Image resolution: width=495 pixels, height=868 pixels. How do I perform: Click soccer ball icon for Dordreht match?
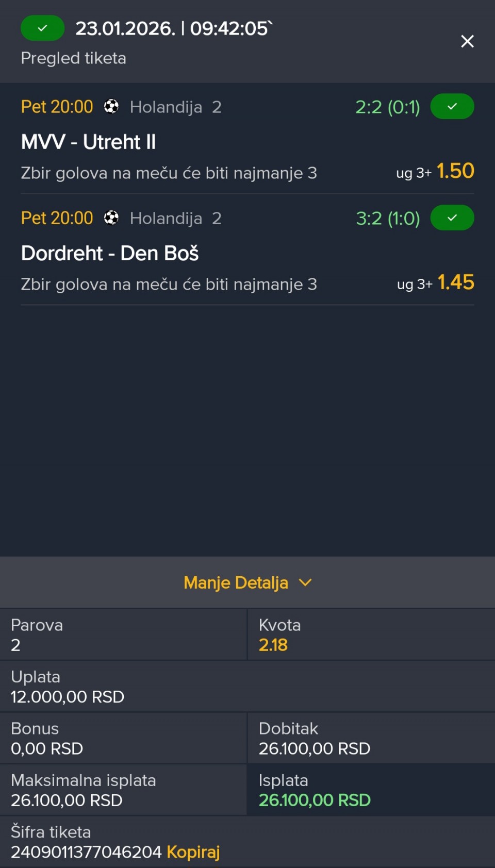(111, 218)
